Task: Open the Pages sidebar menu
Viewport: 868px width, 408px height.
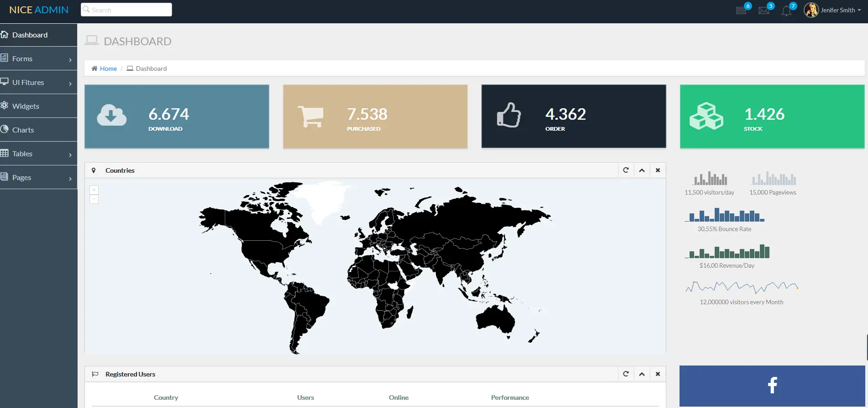Action: pyautogui.click(x=38, y=177)
